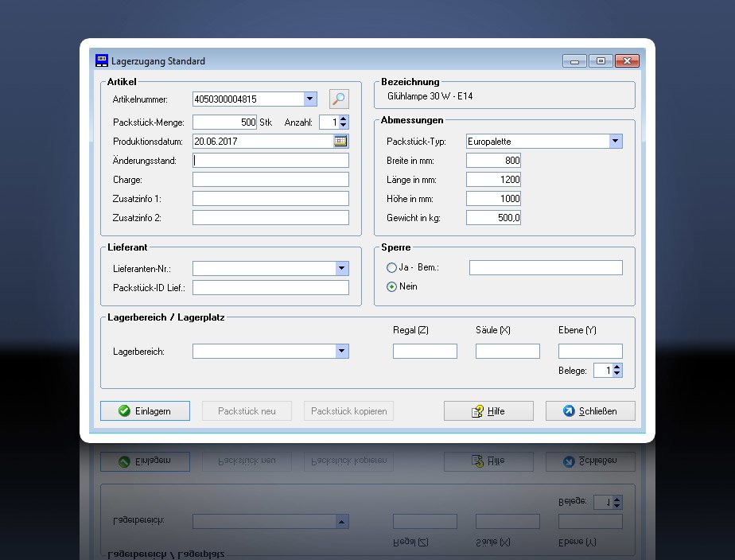Increase the Belege count with up arrow
The width and height of the screenshot is (735, 560).
[617, 367]
